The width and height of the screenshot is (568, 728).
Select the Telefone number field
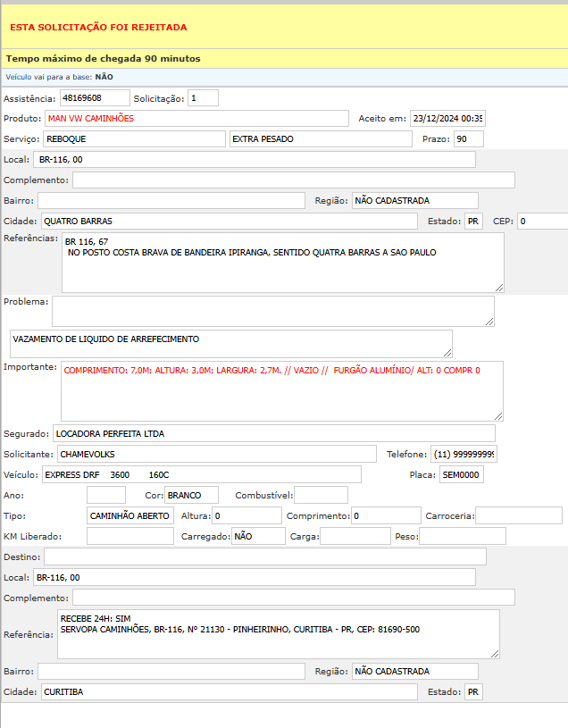coord(464,454)
